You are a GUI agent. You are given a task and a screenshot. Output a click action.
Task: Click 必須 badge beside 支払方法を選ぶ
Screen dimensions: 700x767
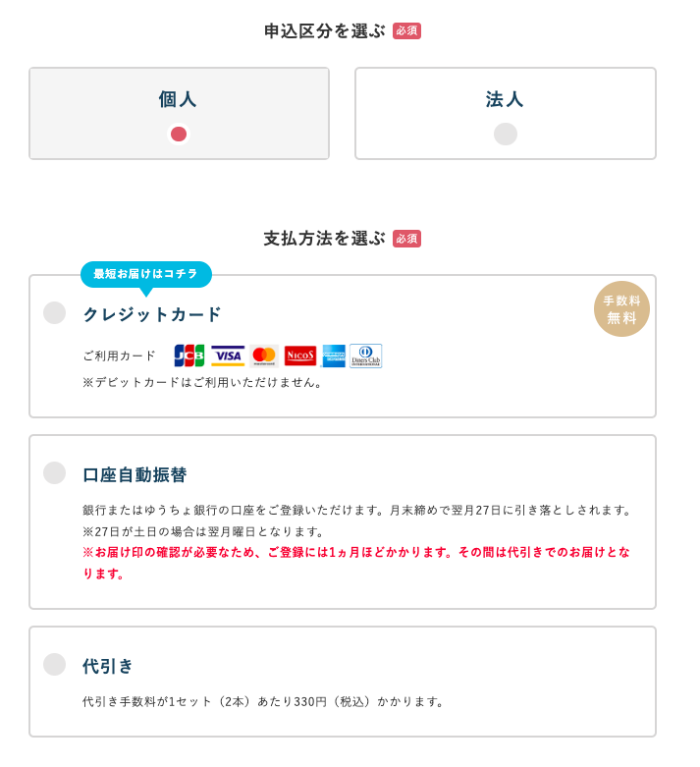[x=407, y=239]
